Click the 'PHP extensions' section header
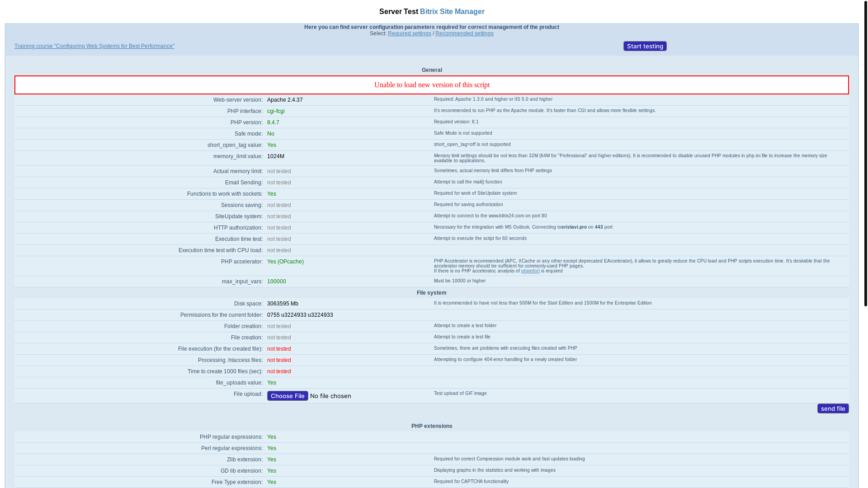 tap(432, 426)
